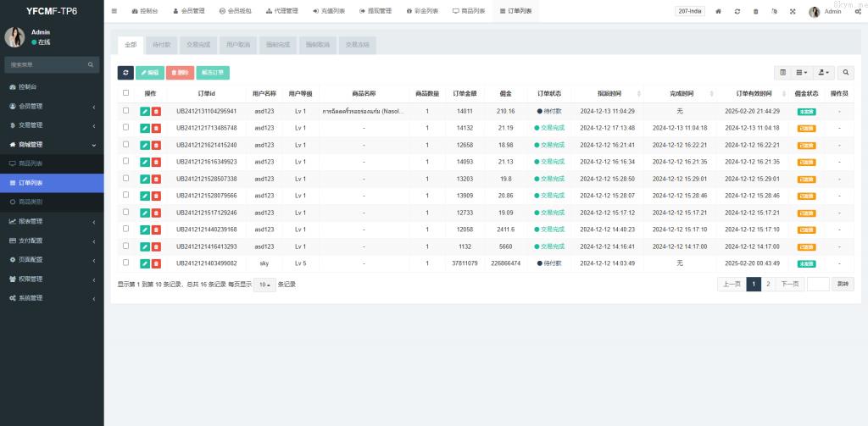Click the home icon in top bar
The image size is (868, 426).
tap(719, 12)
